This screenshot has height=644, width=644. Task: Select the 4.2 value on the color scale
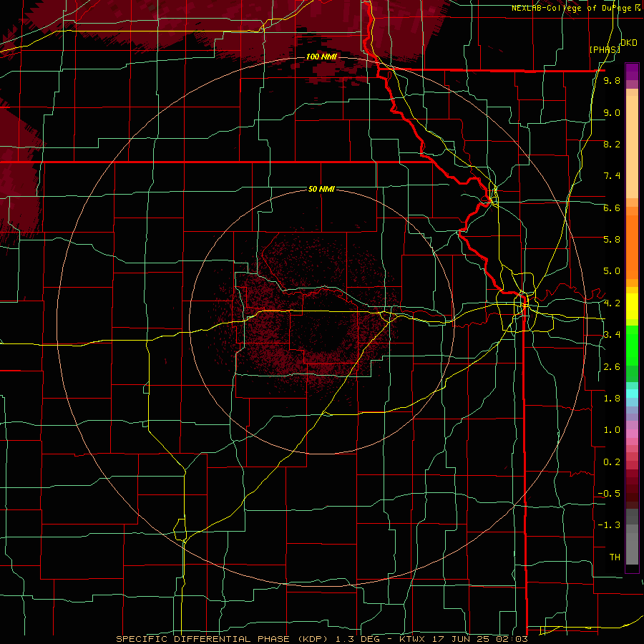(x=612, y=303)
